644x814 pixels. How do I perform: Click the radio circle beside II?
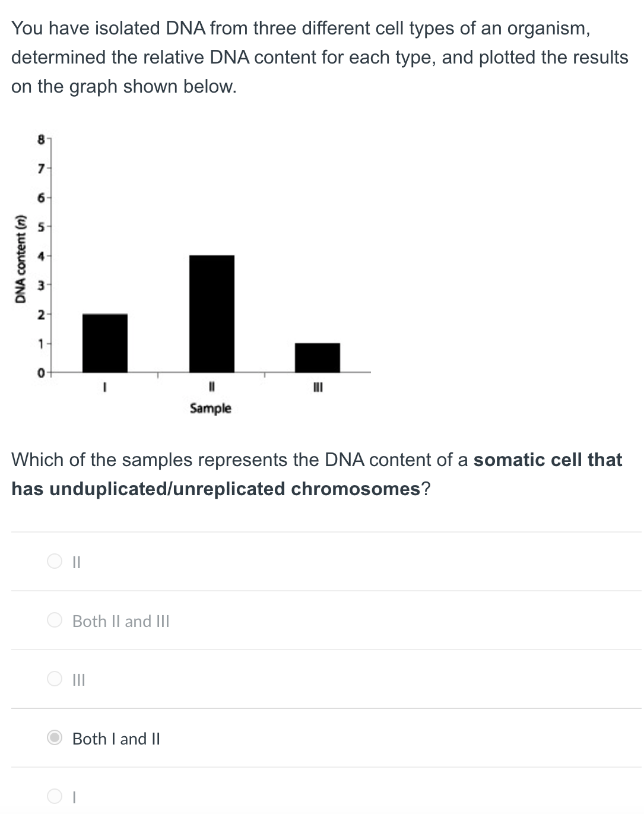point(54,561)
